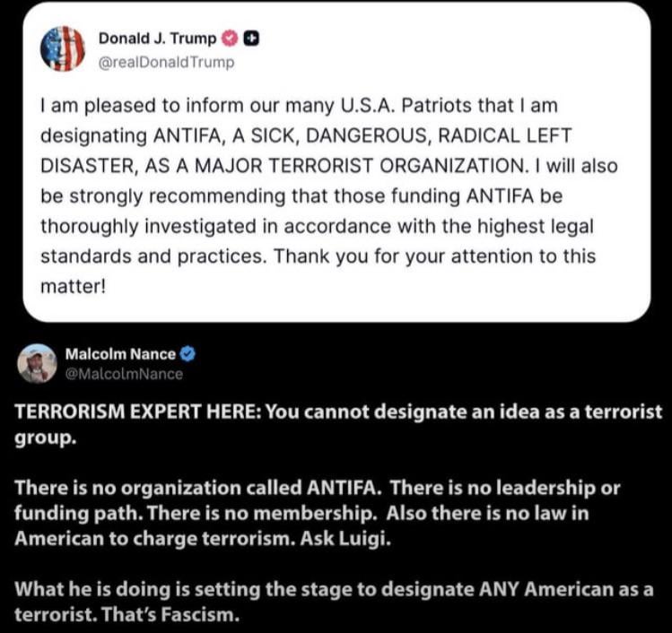Open Donald J. Trump's profile picture

pos(62,48)
